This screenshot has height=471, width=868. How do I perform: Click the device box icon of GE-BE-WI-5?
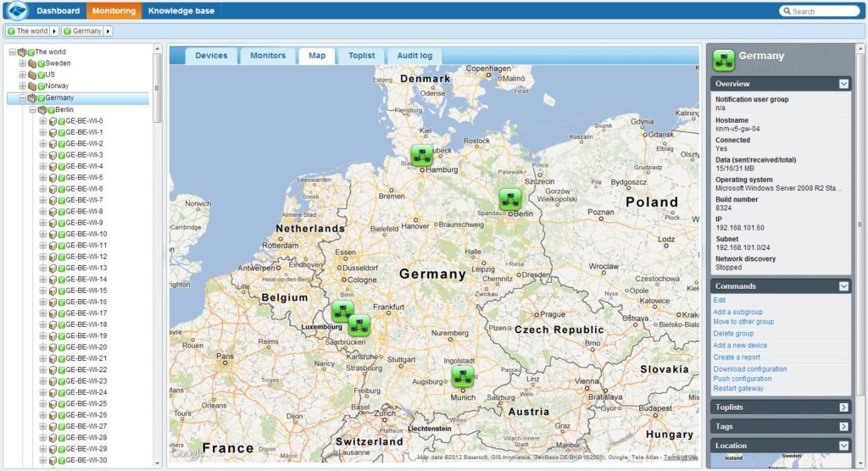coord(53,178)
